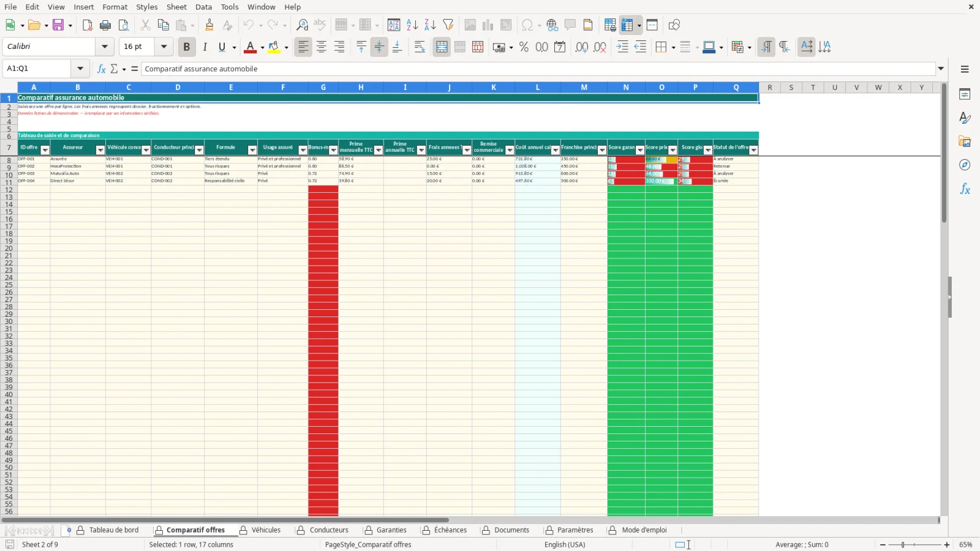Open the font size dropdown
The height and width of the screenshot is (551, 980).
click(x=164, y=47)
